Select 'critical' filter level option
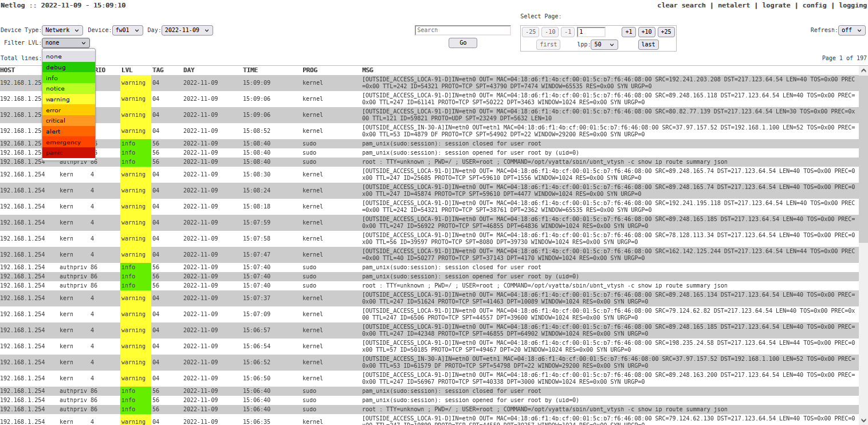The width and height of the screenshot is (868, 425). [x=69, y=121]
